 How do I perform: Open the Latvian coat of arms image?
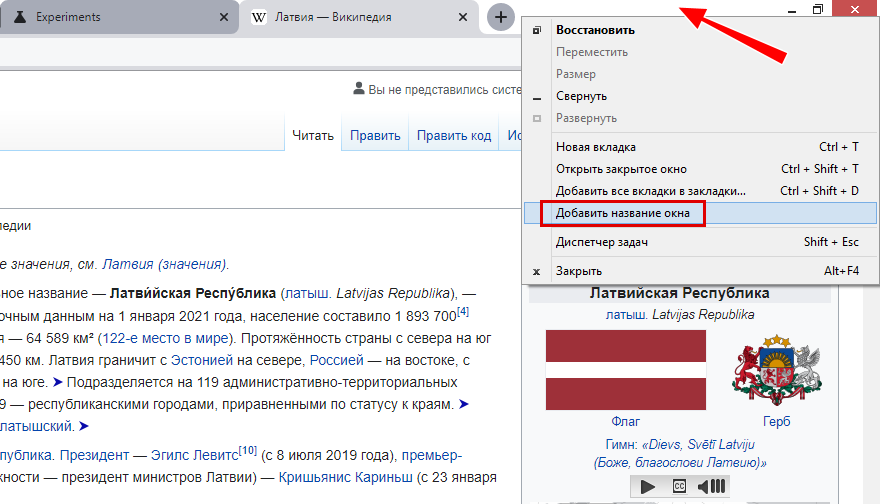(777, 370)
